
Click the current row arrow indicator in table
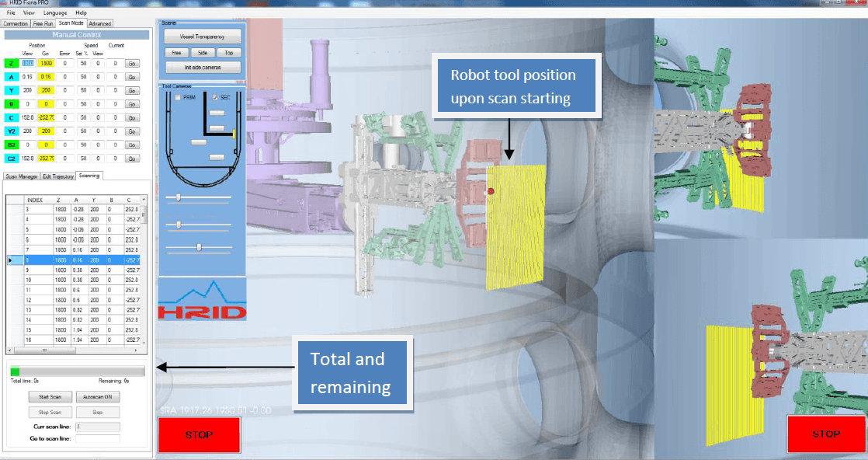[10, 260]
